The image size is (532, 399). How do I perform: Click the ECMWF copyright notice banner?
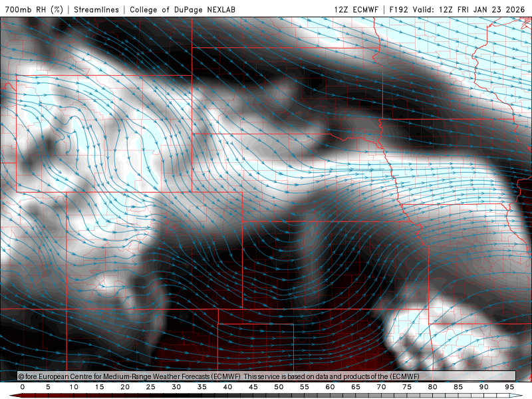[x=267, y=376]
